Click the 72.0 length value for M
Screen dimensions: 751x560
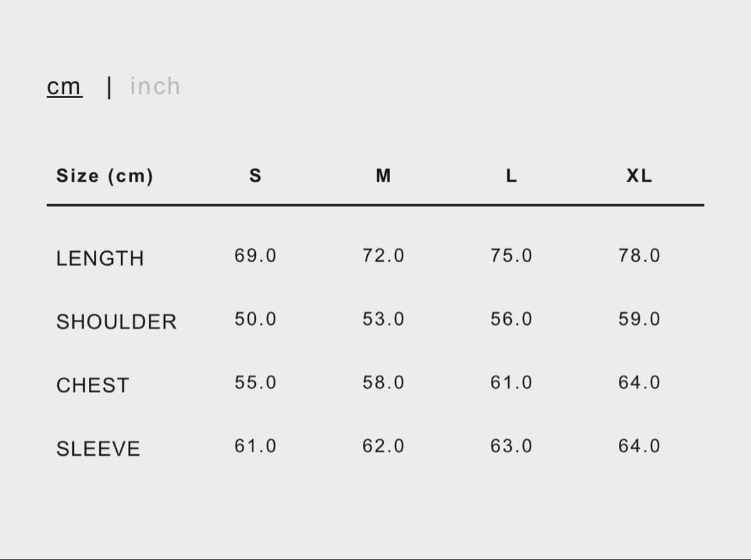point(383,256)
